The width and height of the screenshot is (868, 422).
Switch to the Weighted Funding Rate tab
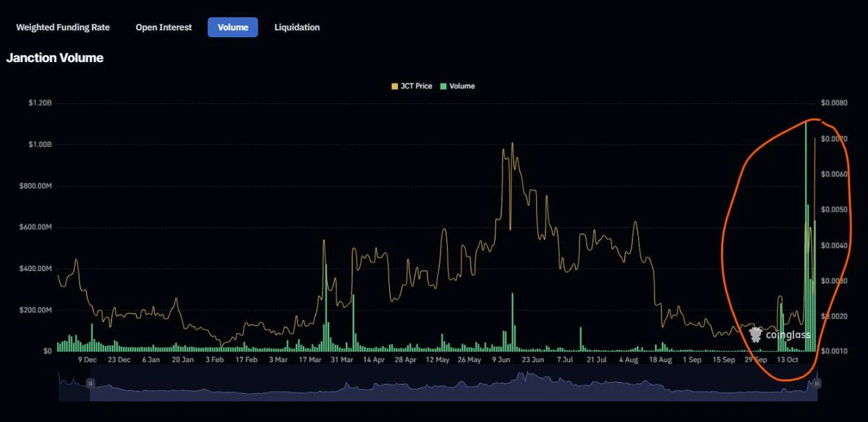pos(63,27)
